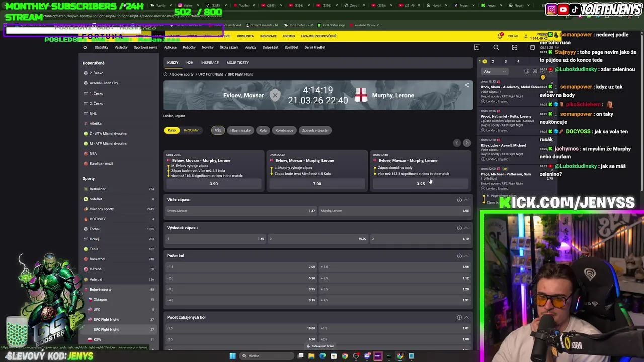Click the user account icon in header
Screen dimensions: 644x362
(x=526, y=36)
